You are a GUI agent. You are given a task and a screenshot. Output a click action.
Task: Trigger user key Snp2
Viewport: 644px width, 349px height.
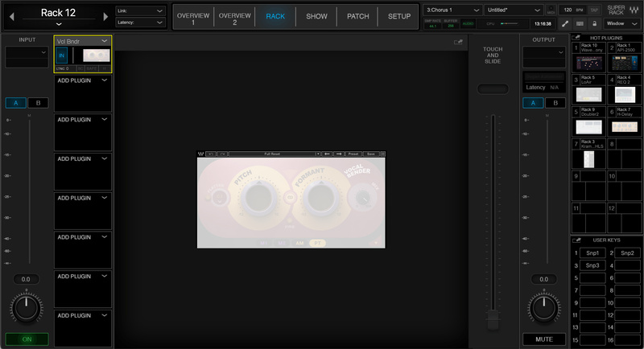[x=627, y=253]
